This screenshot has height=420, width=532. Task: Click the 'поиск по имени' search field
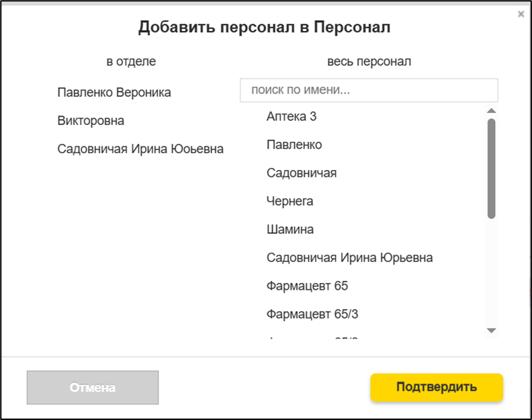(x=369, y=90)
